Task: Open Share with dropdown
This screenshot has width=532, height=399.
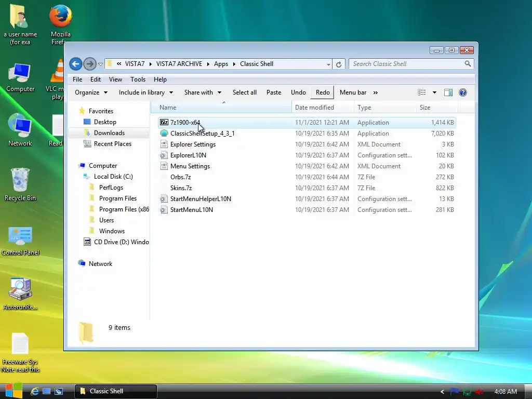Action: (x=203, y=92)
